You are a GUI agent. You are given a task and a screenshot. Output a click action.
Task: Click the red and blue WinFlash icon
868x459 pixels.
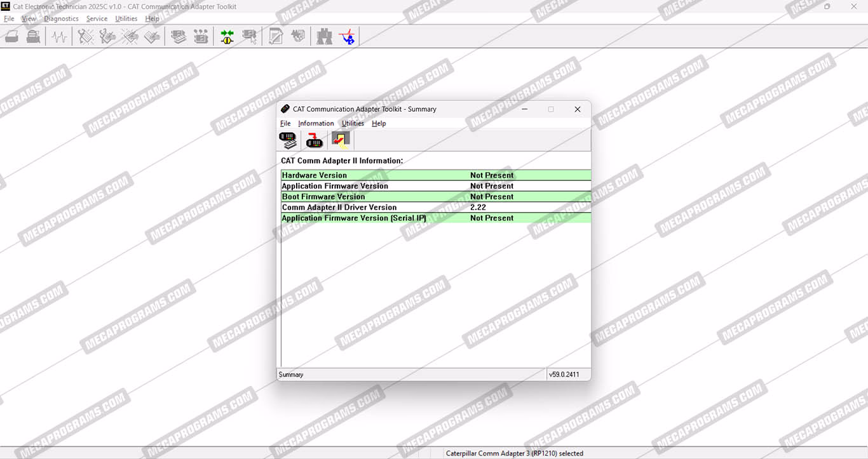tap(347, 37)
